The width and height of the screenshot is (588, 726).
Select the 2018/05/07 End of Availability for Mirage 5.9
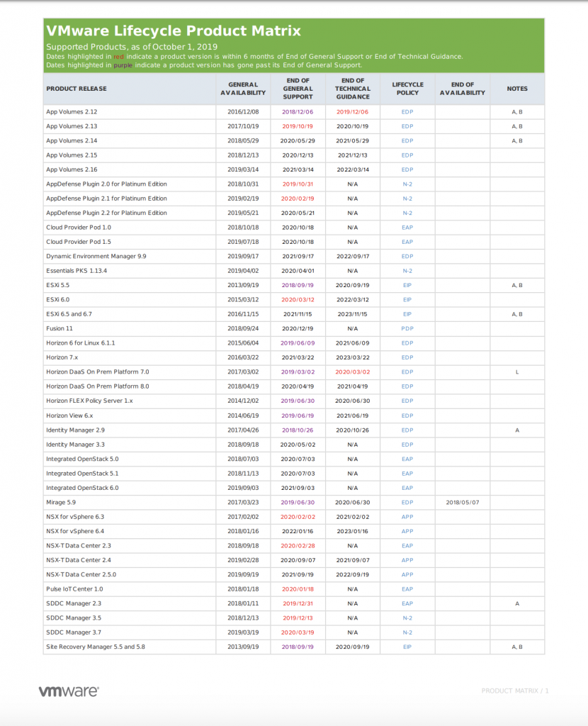pyautogui.click(x=462, y=502)
